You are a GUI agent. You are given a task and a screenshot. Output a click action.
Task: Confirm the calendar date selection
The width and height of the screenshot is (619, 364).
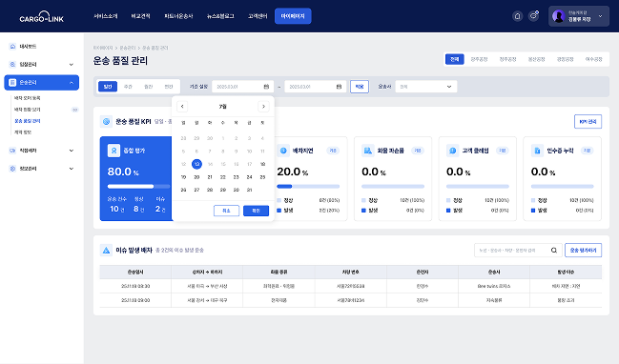[256, 211]
